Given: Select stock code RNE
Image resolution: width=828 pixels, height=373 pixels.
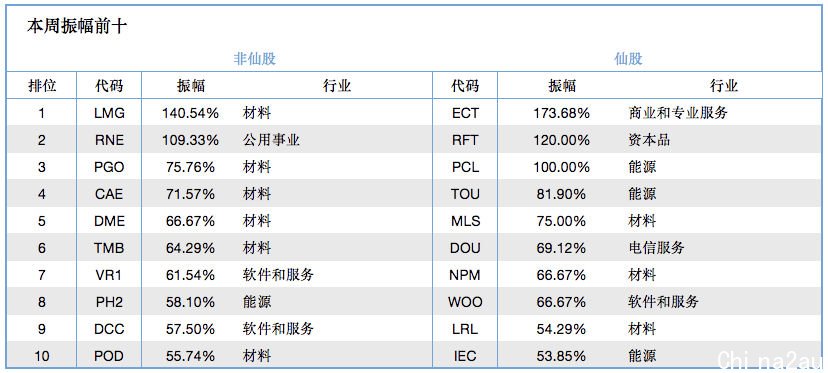Looking at the screenshot, I should pos(109,140).
